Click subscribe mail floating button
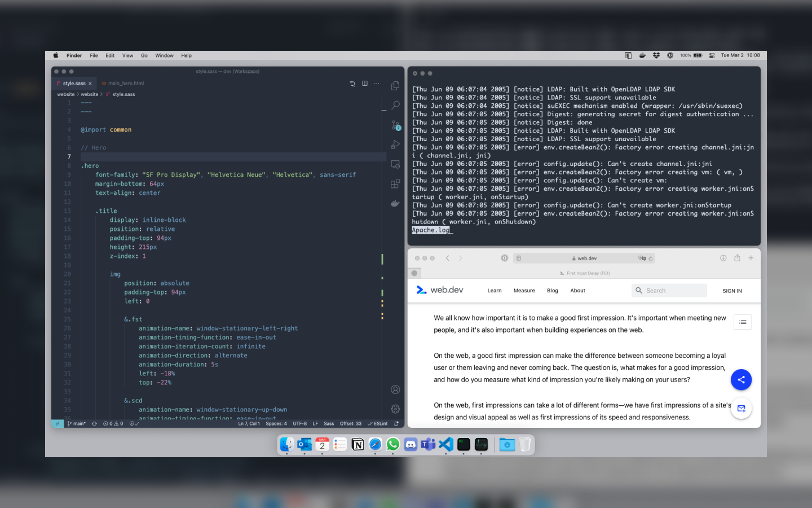The image size is (812, 508). 742,408
